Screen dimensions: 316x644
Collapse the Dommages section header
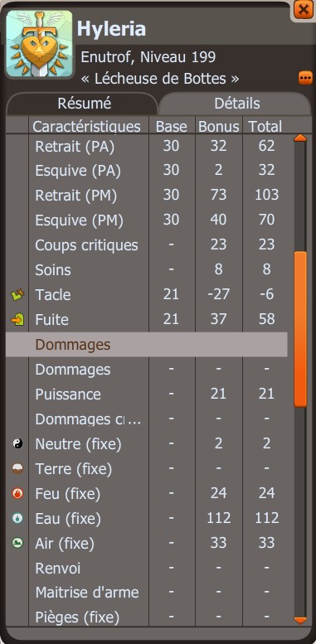pyautogui.click(x=146, y=345)
